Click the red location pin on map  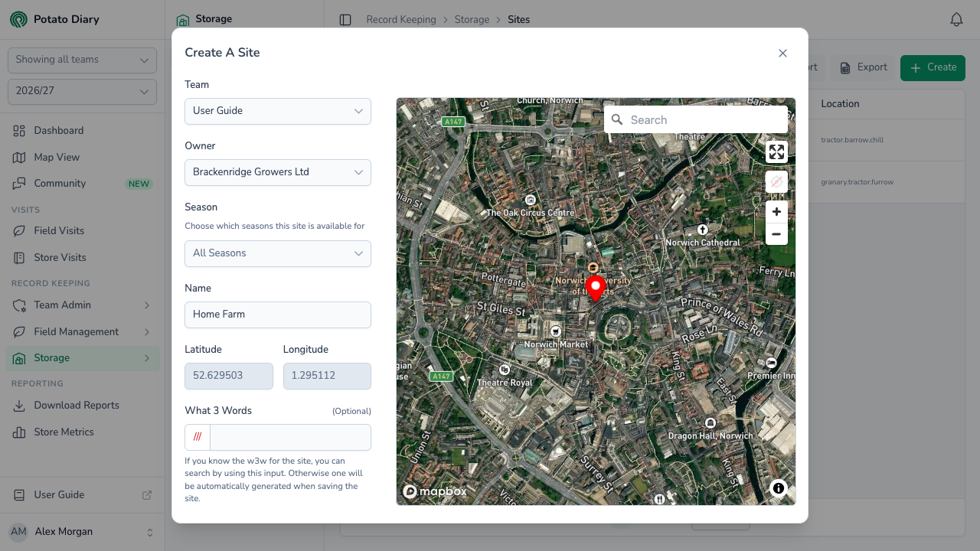click(x=596, y=289)
